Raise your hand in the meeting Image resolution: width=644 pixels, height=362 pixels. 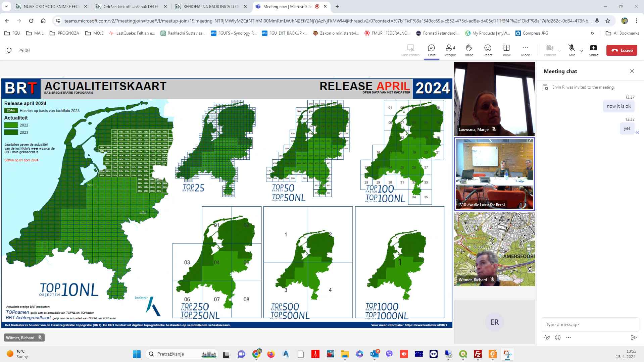coord(469,50)
